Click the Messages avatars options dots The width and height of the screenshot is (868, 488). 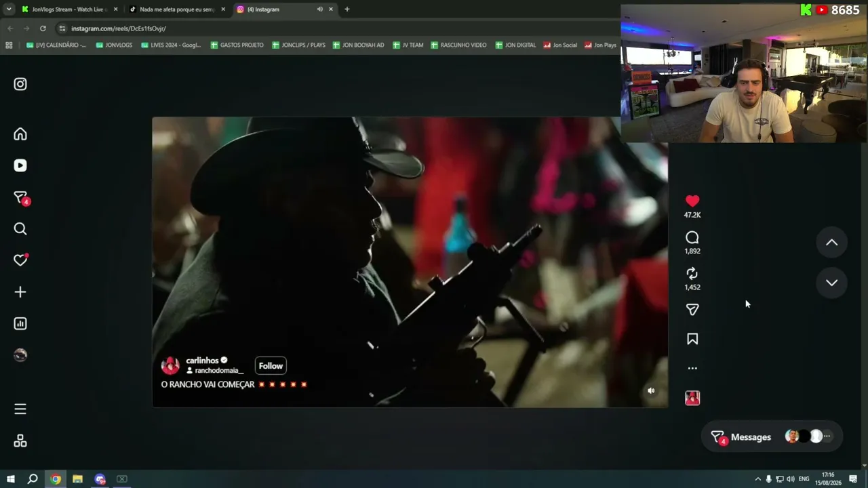click(827, 436)
